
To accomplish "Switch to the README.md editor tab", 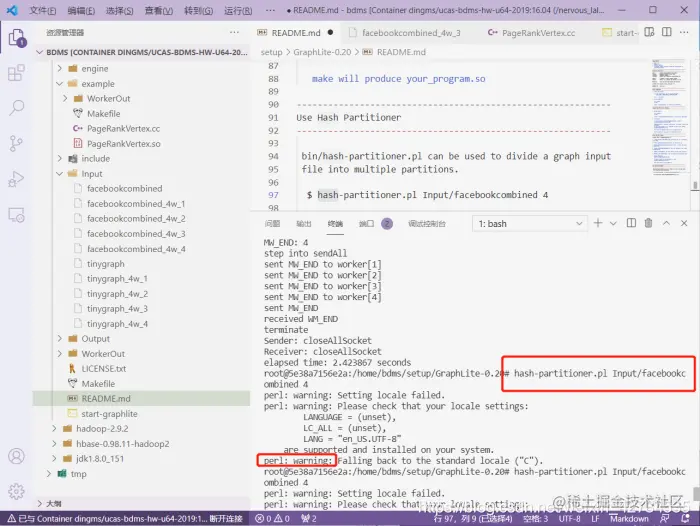I will 296,33.
